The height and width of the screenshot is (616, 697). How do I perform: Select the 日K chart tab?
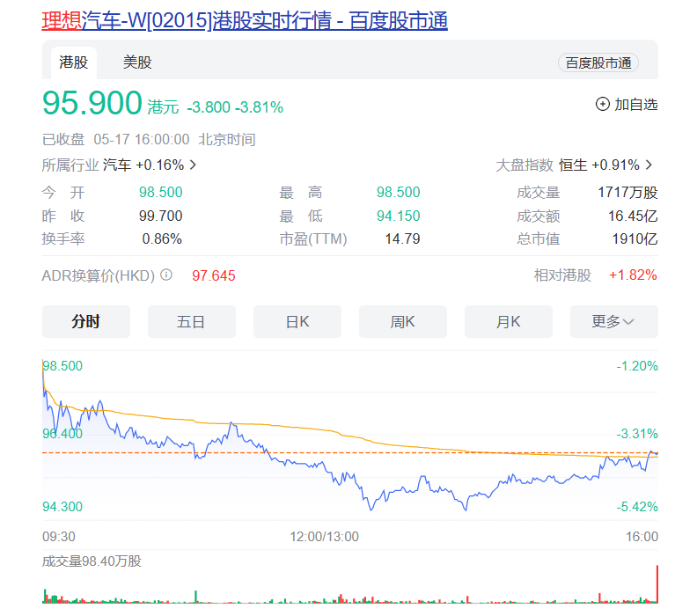click(x=297, y=321)
